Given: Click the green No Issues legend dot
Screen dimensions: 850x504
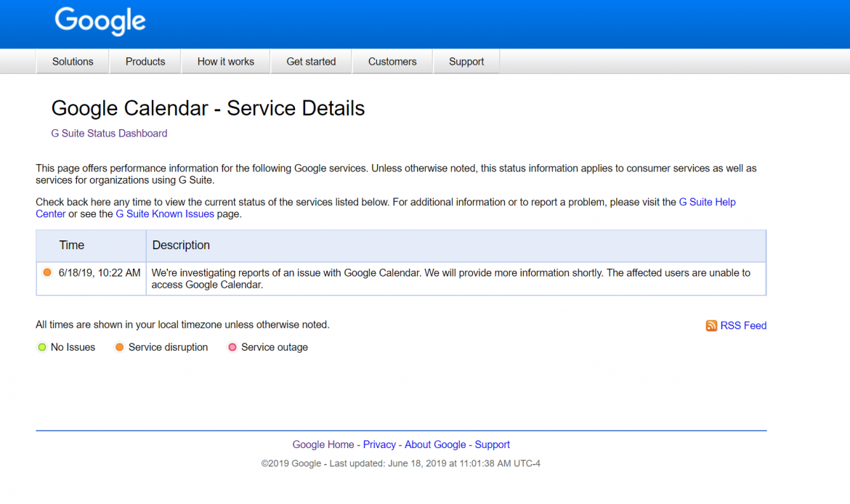Looking at the screenshot, I should (42, 348).
